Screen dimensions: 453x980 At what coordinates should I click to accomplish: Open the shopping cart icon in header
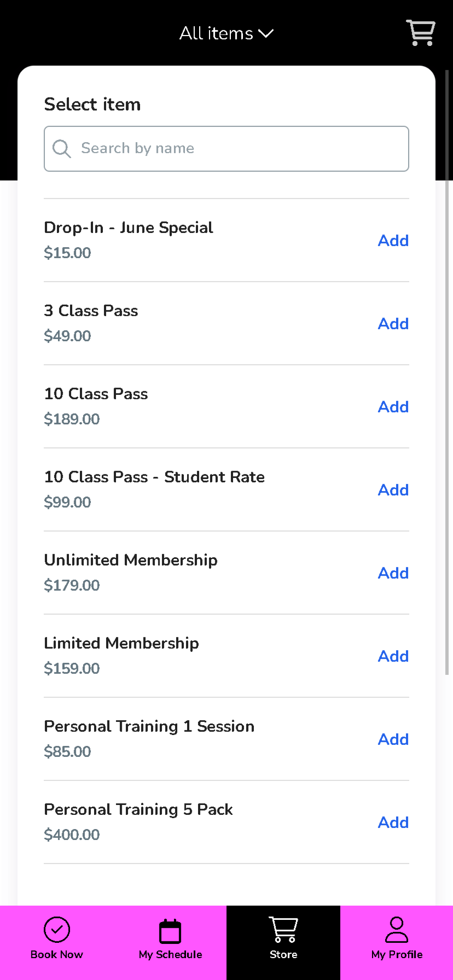point(421,33)
